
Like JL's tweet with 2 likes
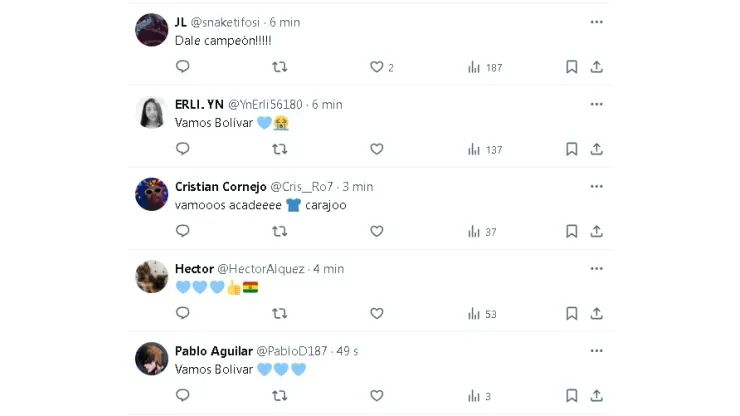pos(377,67)
